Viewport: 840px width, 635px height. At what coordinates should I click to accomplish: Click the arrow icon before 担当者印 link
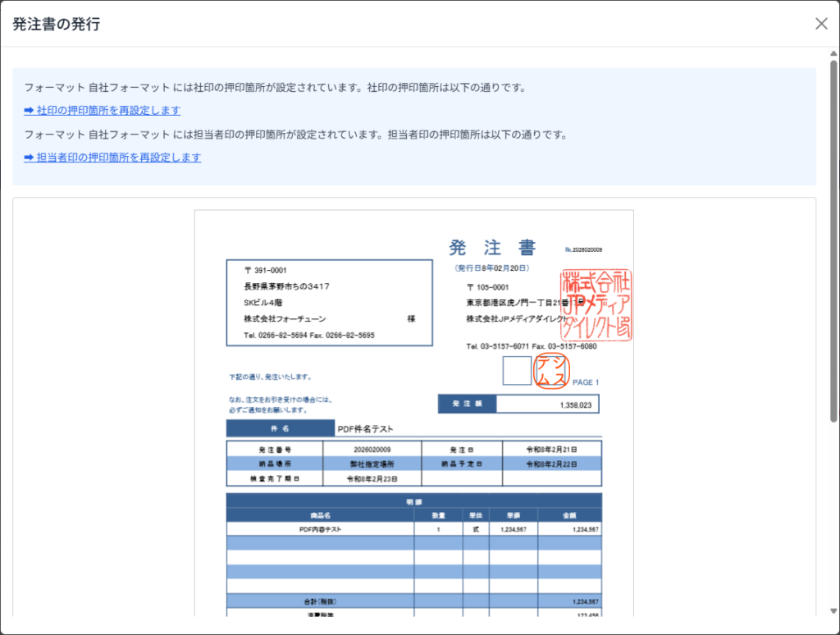click(x=29, y=158)
